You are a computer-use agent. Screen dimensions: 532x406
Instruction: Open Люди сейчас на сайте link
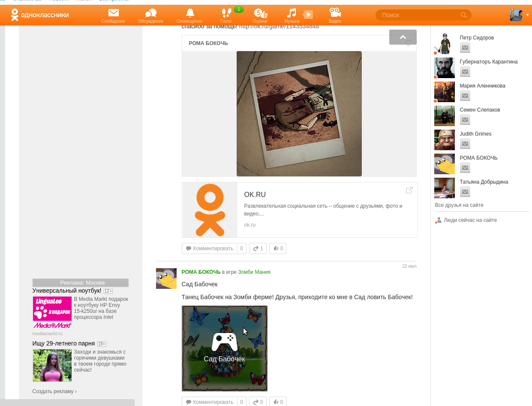pos(470,220)
